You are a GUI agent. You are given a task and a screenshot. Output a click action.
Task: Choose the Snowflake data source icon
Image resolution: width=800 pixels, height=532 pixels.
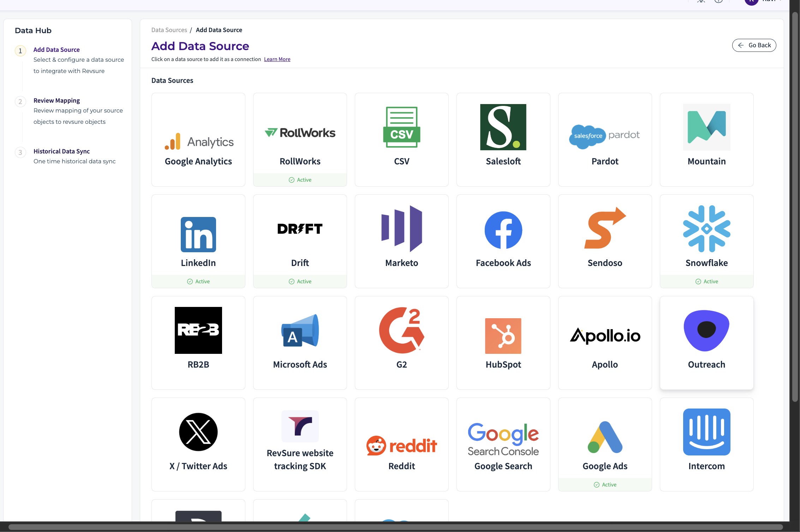(x=706, y=229)
